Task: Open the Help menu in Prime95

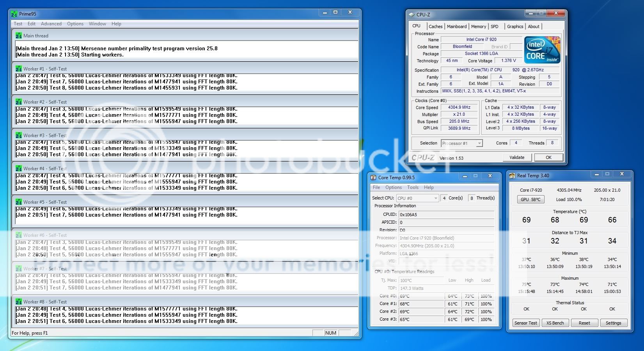Action: (x=116, y=24)
